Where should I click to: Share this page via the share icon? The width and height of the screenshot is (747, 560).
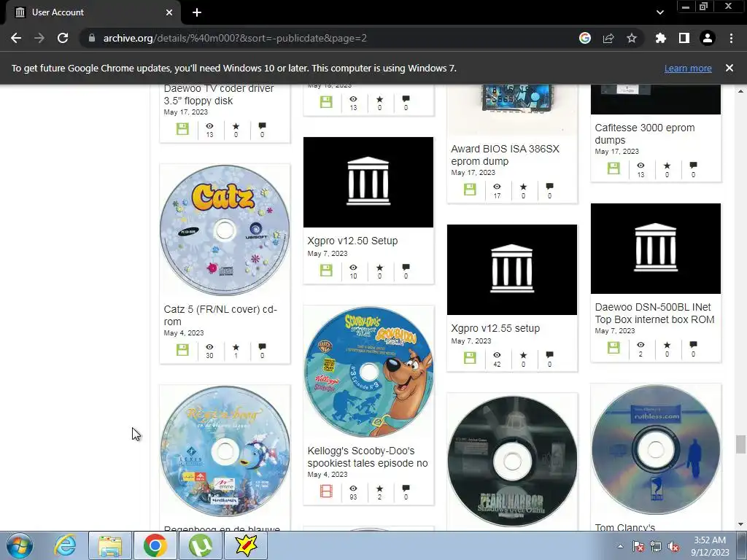[608, 38]
